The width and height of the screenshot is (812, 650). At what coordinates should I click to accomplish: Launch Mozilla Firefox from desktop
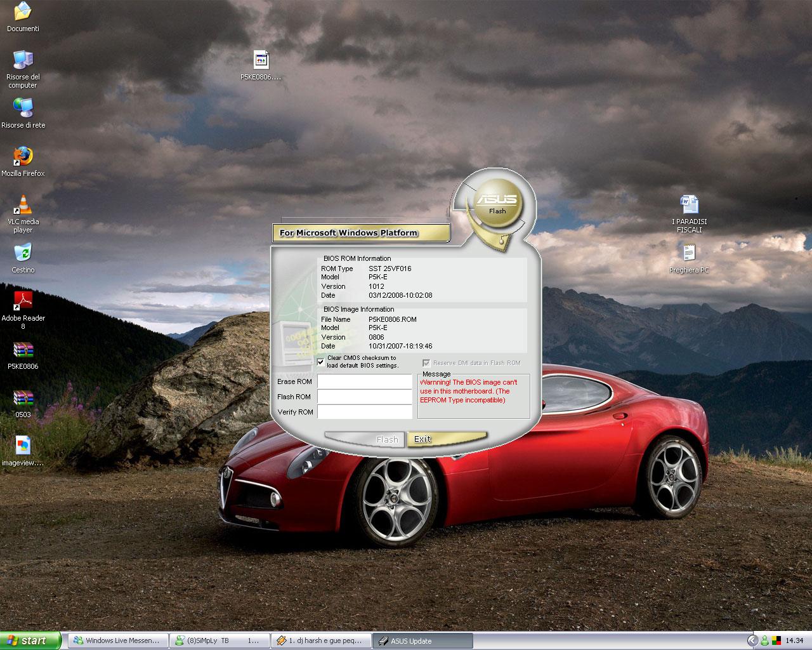point(23,156)
